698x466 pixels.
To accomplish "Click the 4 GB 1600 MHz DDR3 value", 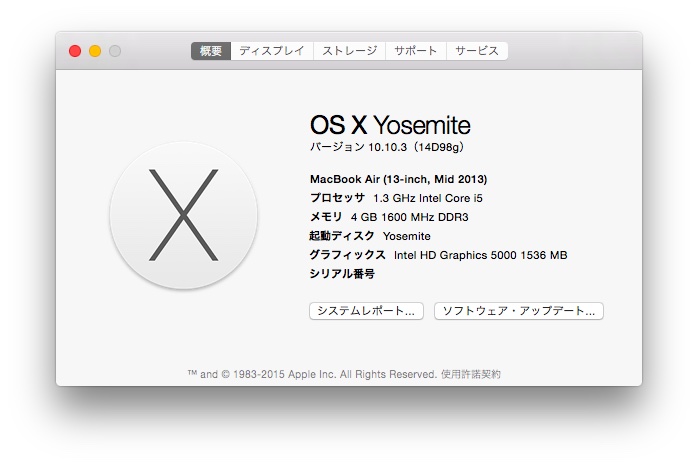I will tap(410, 217).
